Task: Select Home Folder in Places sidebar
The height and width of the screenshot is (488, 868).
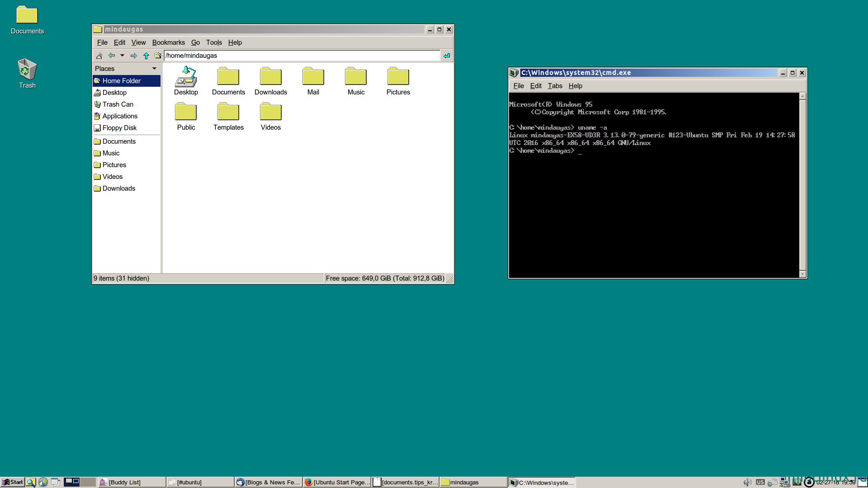Action: [x=127, y=81]
